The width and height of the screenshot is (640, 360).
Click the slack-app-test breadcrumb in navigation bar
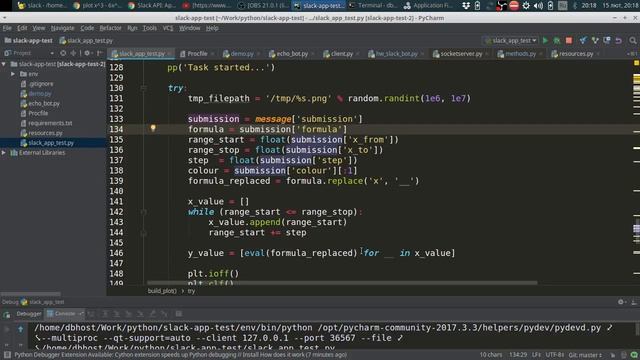(x=28, y=40)
